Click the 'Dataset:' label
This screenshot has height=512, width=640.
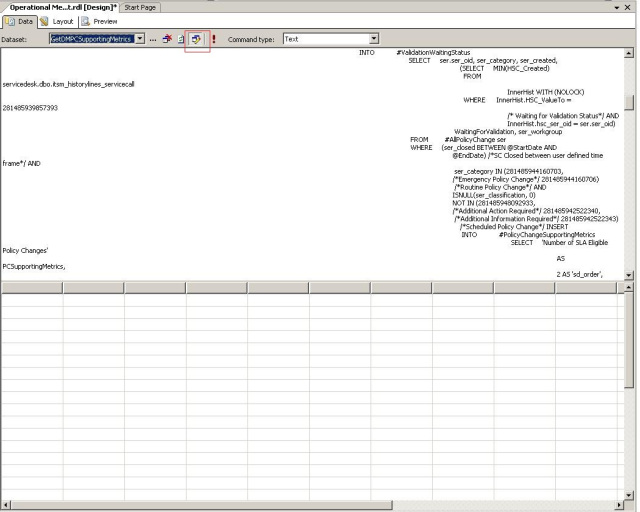(x=14, y=40)
